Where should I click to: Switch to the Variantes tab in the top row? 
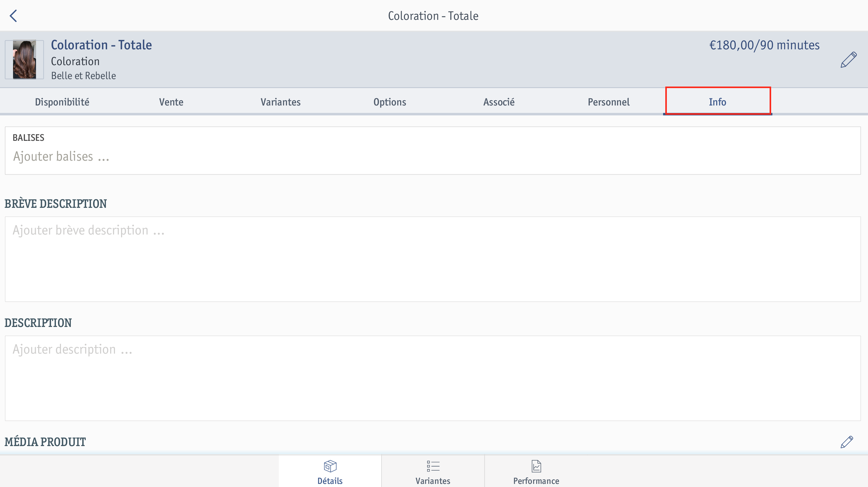tap(280, 102)
